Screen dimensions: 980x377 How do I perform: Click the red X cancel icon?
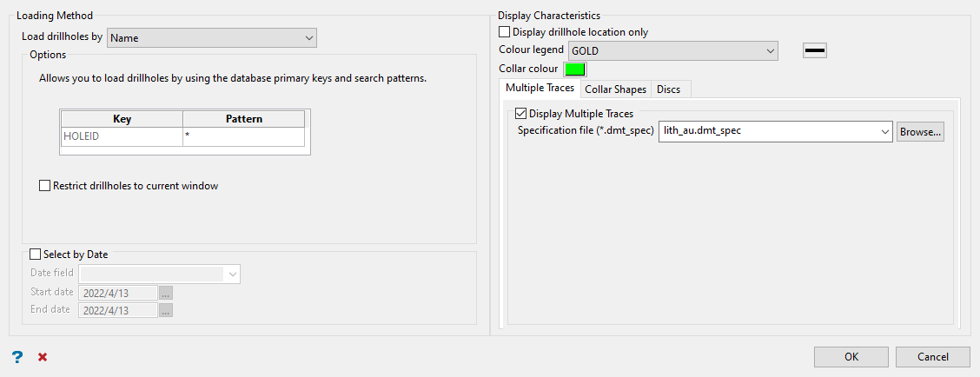click(43, 357)
